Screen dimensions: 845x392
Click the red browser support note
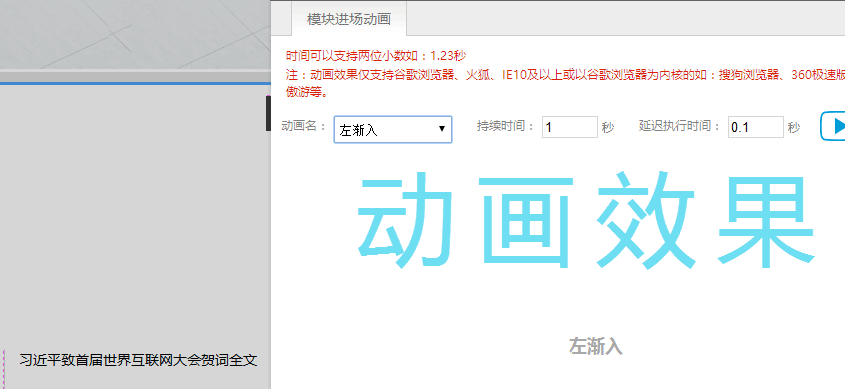(565, 83)
